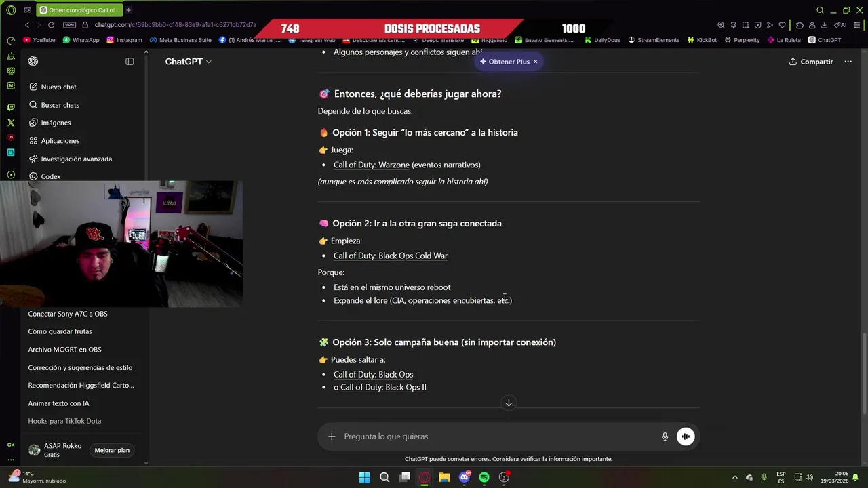This screenshot has width=868, height=488.
Task: Open the La Ruleta bookmark
Action: [x=784, y=40]
